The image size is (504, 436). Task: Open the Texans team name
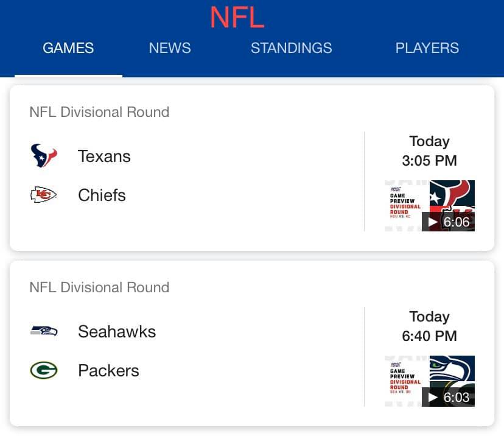[104, 156]
